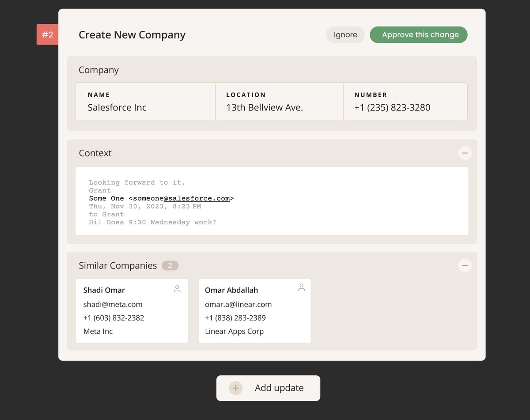530x420 pixels.
Task: Click the Context section heading
Action: (x=95, y=153)
